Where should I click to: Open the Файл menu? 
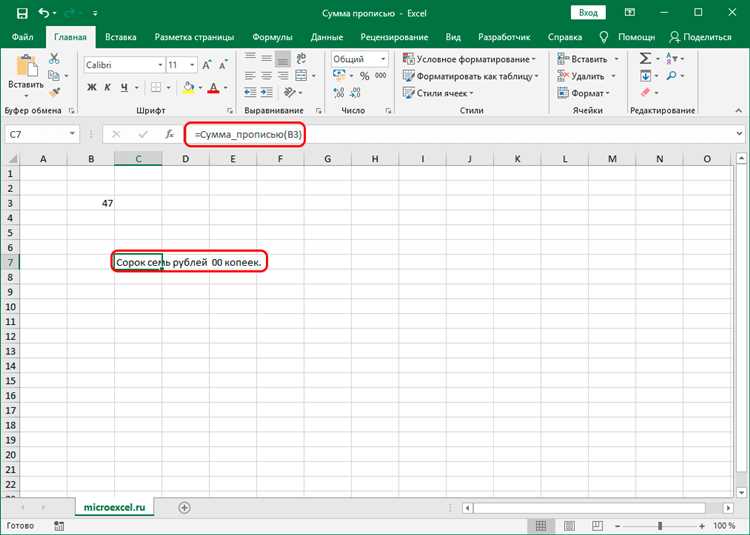[x=23, y=37]
